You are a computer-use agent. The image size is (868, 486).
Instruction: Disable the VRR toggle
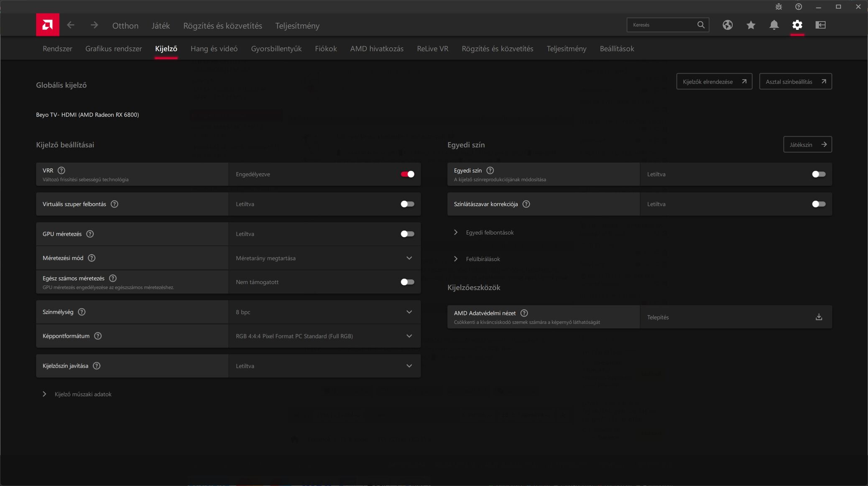(x=407, y=174)
